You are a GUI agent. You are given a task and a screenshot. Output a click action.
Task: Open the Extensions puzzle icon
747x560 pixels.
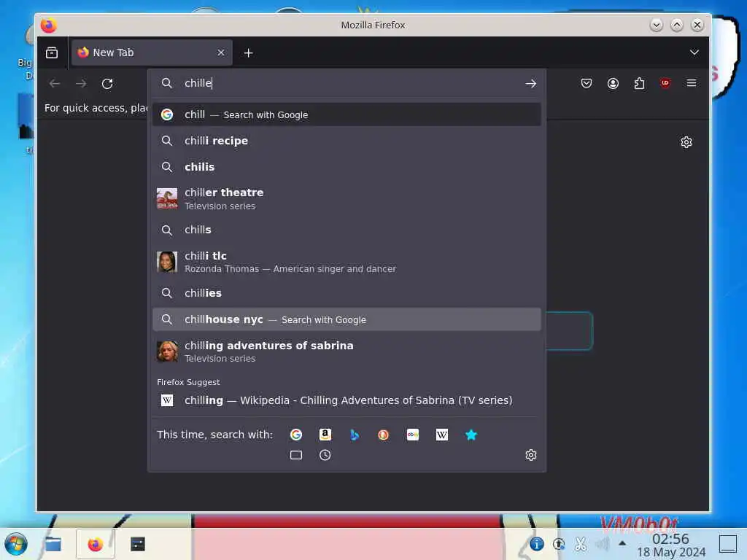[639, 84]
